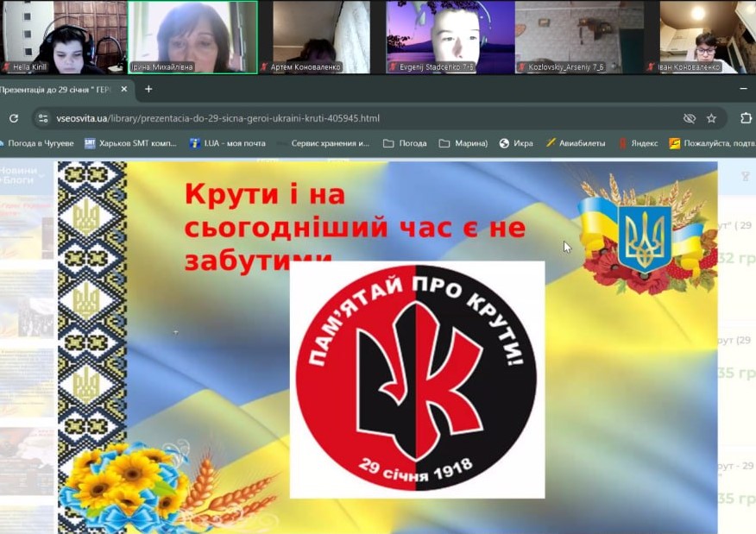Bookmark this page with star icon
Viewport: 756px width, 534px height.
click(x=711, y=118)
